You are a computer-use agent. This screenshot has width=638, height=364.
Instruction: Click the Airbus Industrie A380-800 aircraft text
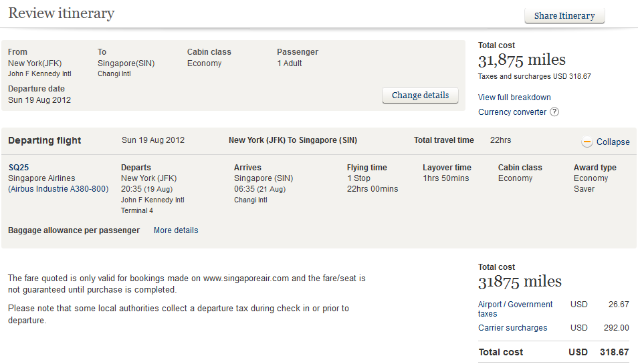(x=58, y=189)
